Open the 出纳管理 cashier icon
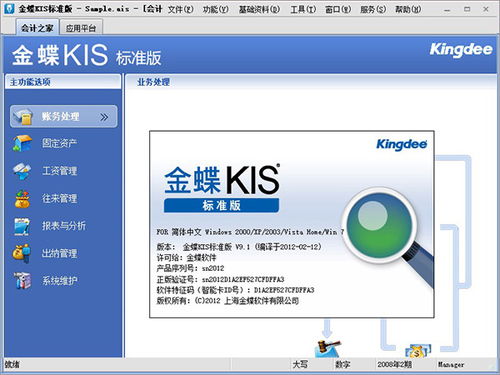 pyautogui.click(x=22, y=253)
